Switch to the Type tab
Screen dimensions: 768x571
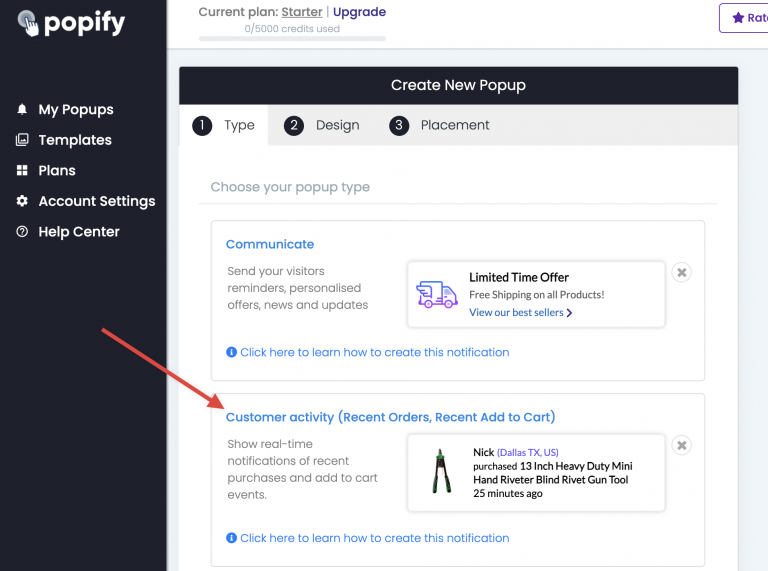coord(224,125)
